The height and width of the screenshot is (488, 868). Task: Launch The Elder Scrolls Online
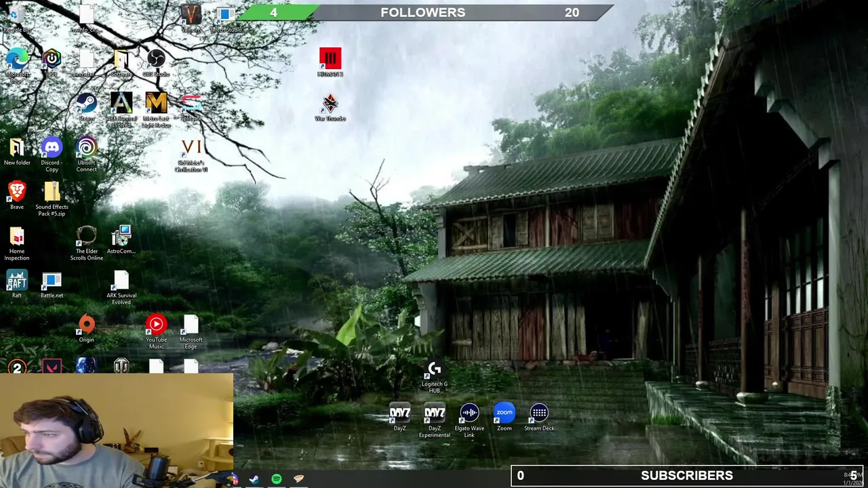click(x=86, y=244)
